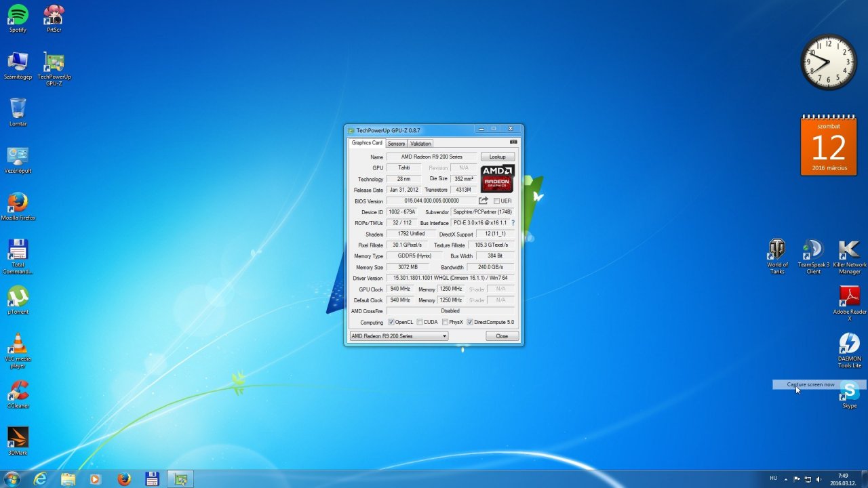Select the Mozilla Firefox desktop icon
This screenshot has height=488, width=868.
click(x=18, y=207)
